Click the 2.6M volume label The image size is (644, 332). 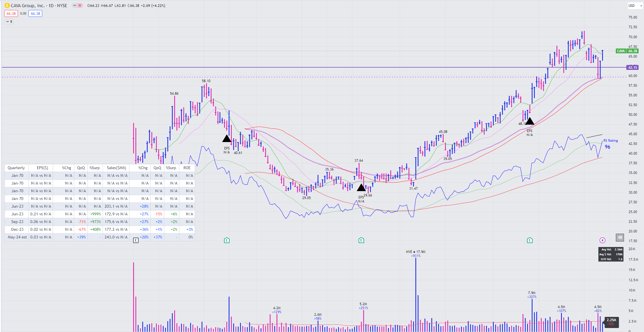pyautogui.click(x=318, y=315)
